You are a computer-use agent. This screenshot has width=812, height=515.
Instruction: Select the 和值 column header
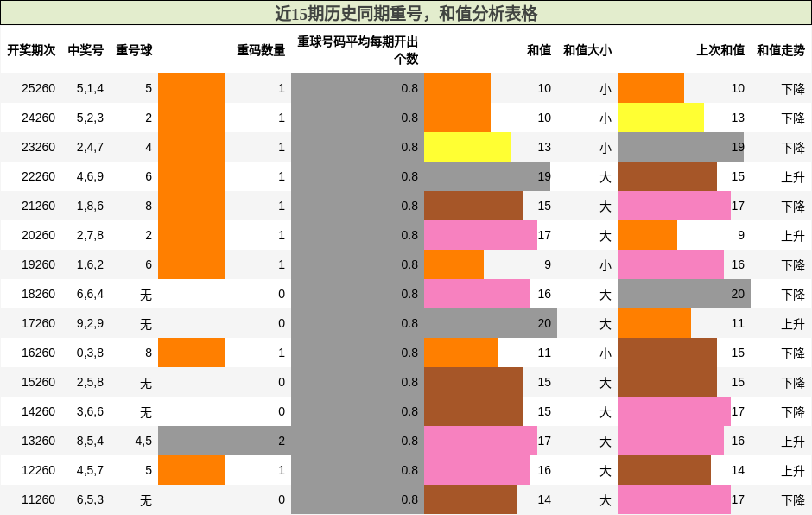(x=539, y=50)
